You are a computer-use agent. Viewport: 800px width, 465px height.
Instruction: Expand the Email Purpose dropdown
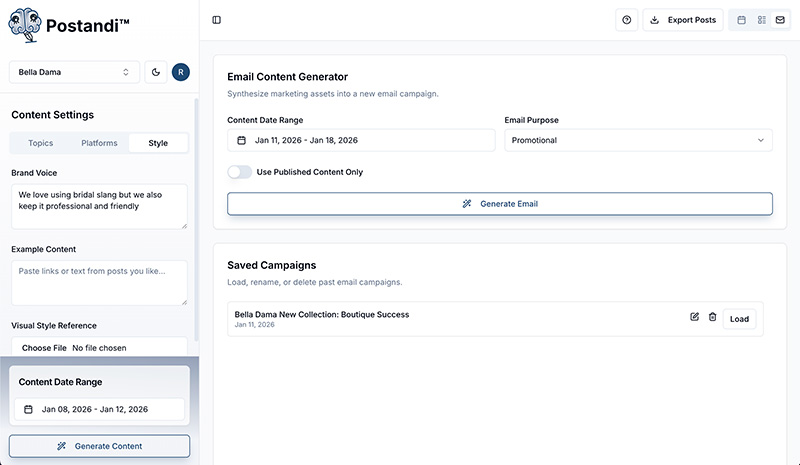tap(638, 140)
